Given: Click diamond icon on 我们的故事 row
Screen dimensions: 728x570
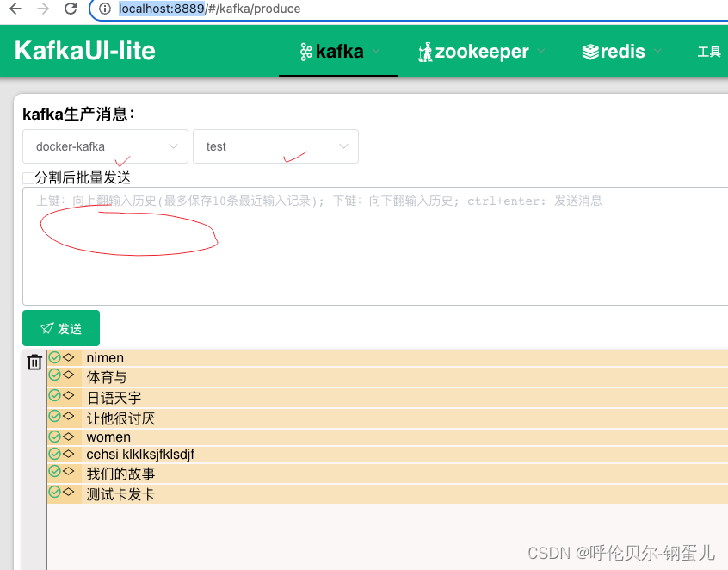Looking at the screenshot, I should point(69,471).
